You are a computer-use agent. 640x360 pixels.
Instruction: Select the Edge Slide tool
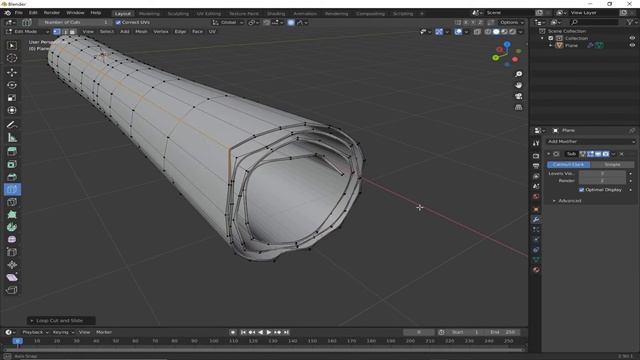coord(12,252)
